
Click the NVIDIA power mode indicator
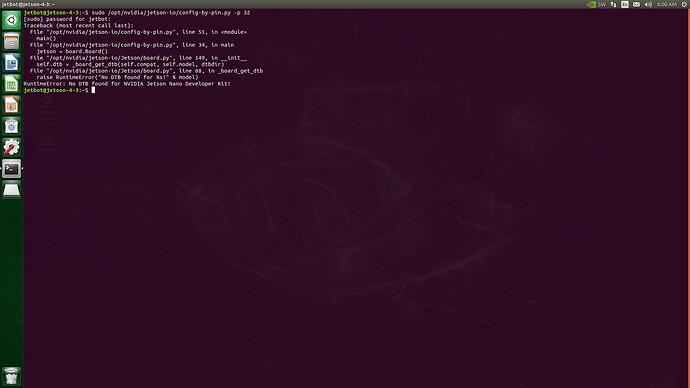pyautogui.click(x=591, y=4)
